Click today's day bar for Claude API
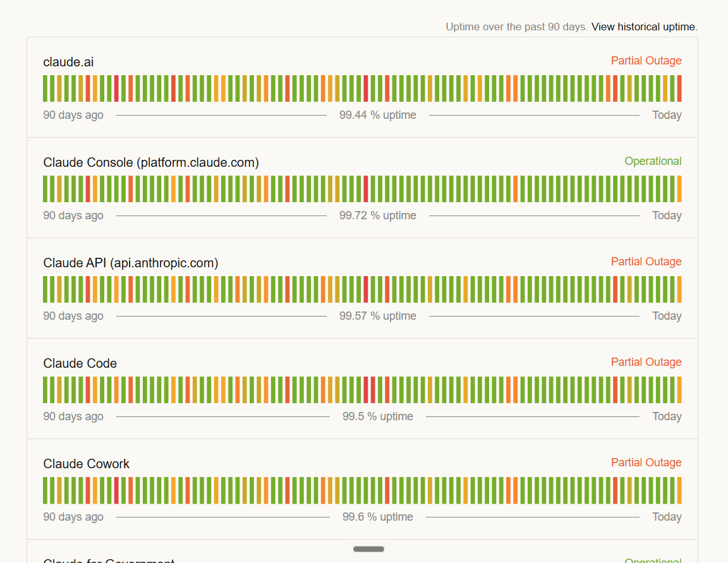 point(679,289)
